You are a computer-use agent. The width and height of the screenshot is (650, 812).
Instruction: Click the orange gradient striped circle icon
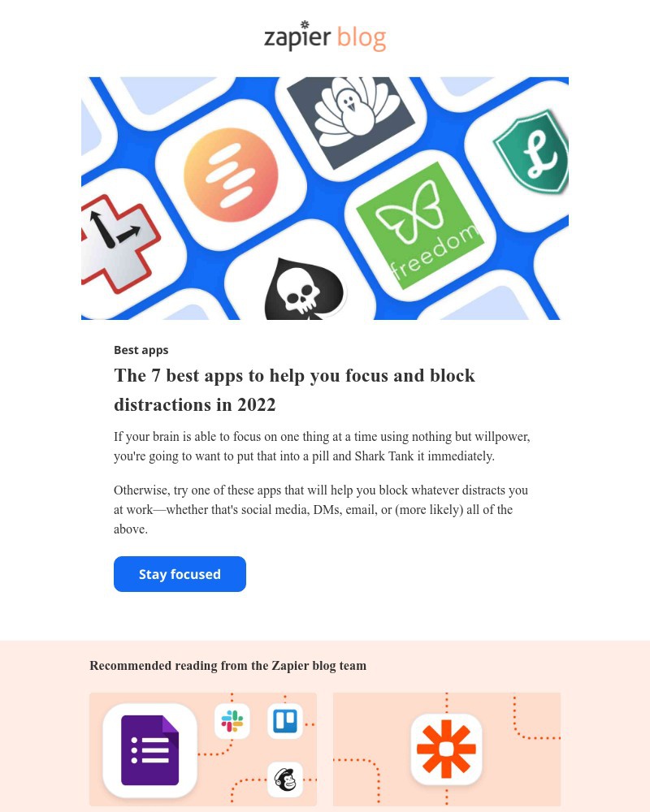[x=231, y=175]
